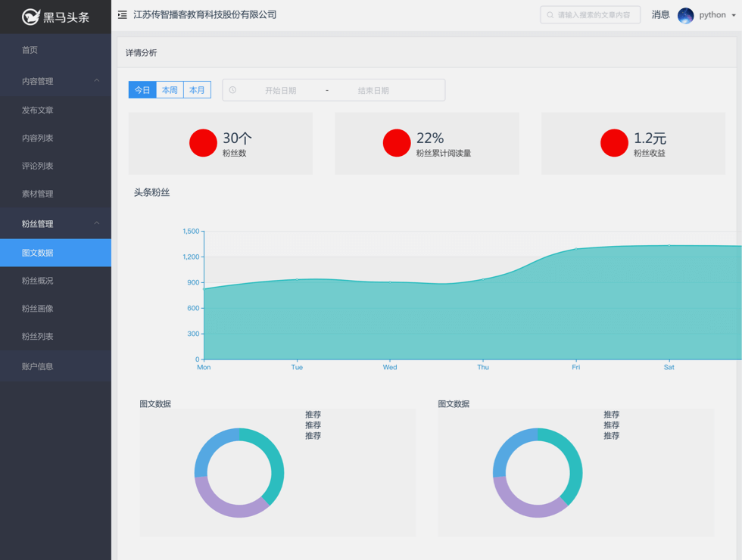Click the sidebar collapse icon in header
Viewport: 742px width, 560px height.
click(122, 14)
